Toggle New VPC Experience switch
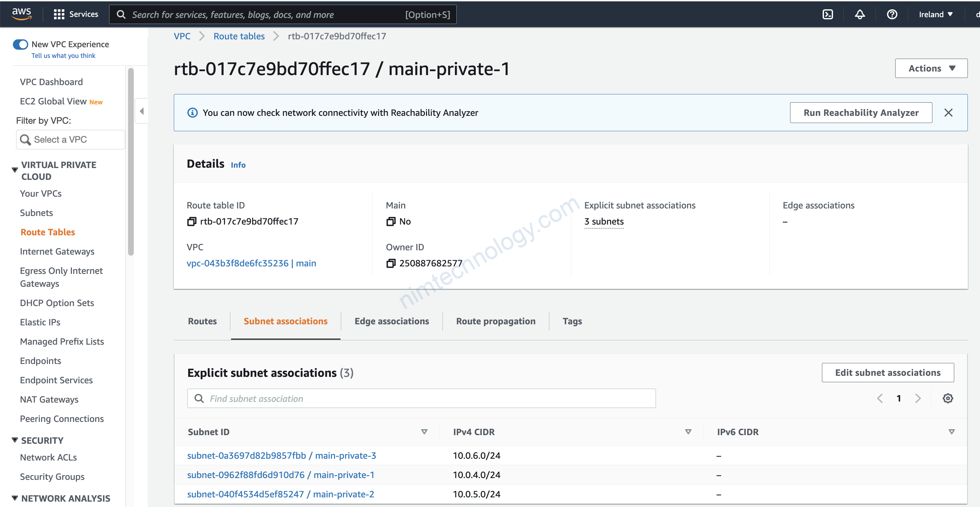The image size is (980, 507). pyautogui.click(x=20, y=44)
